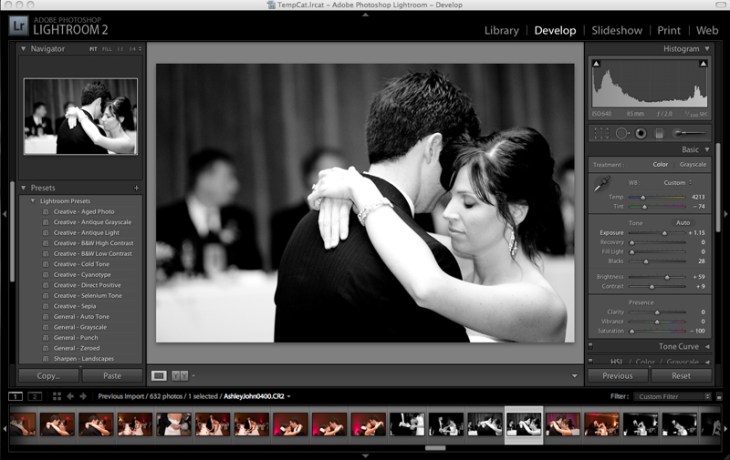Viewport: 730px width, 460px height.
Task: Select the Adjustment Brush tool
Action: [689, 134]
